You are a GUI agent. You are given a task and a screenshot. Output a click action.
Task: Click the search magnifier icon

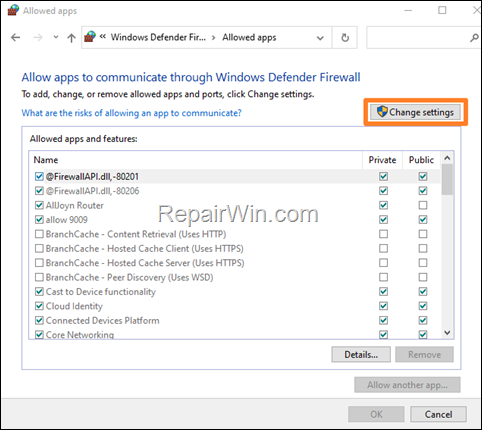(x=474, y=38)
